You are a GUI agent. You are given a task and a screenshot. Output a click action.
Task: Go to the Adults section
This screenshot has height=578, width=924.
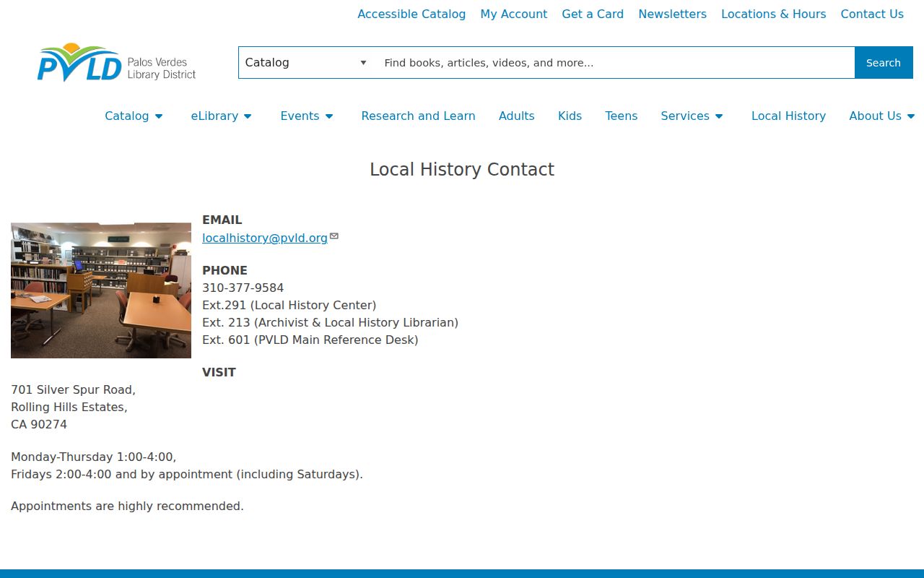(x=517, y=116)
